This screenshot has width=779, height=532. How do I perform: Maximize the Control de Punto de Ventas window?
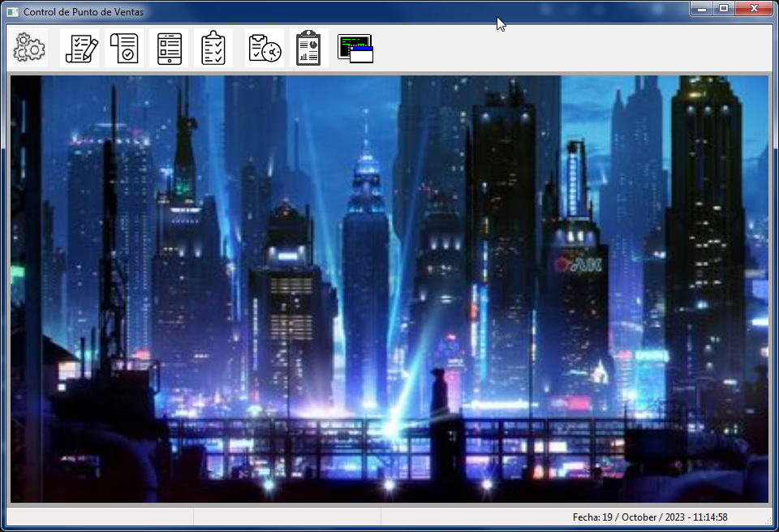click(x=724, y=8)
